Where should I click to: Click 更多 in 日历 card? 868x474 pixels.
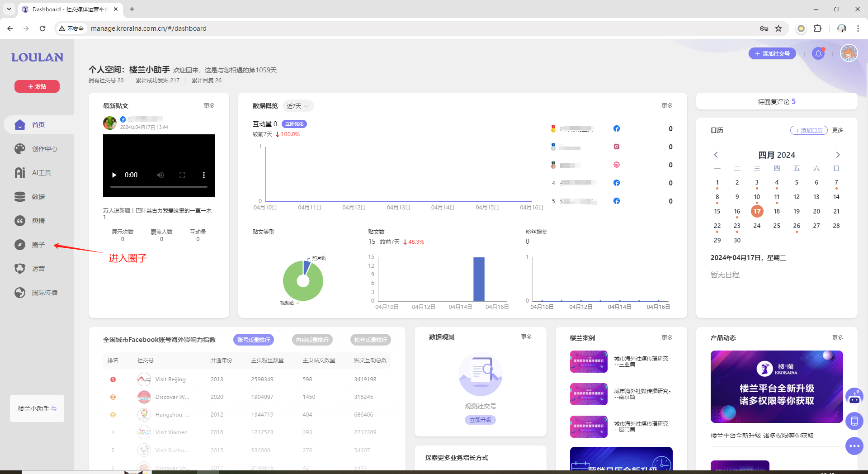(838, 130)
